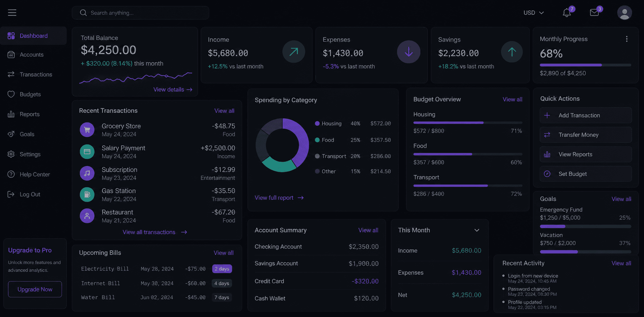
Task: Click the Subscription music note icon
Action: 87,173
